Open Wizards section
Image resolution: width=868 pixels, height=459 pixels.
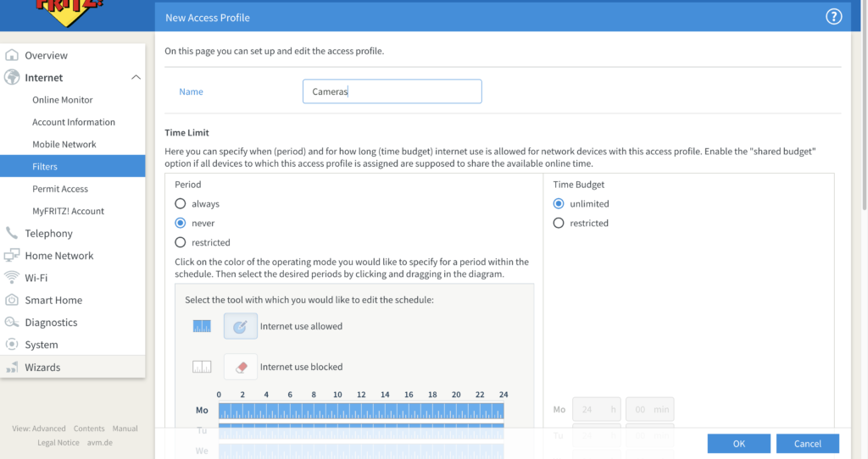42,368
